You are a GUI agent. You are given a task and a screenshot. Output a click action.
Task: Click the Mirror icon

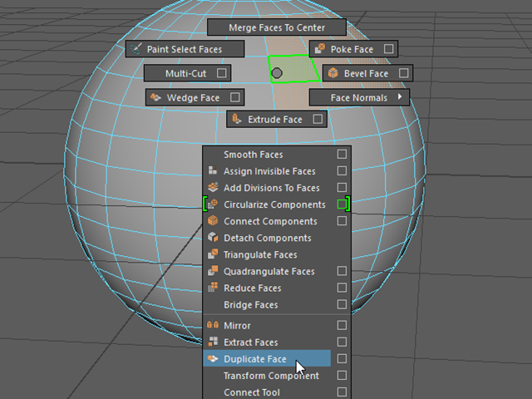[x=213, y=325]
